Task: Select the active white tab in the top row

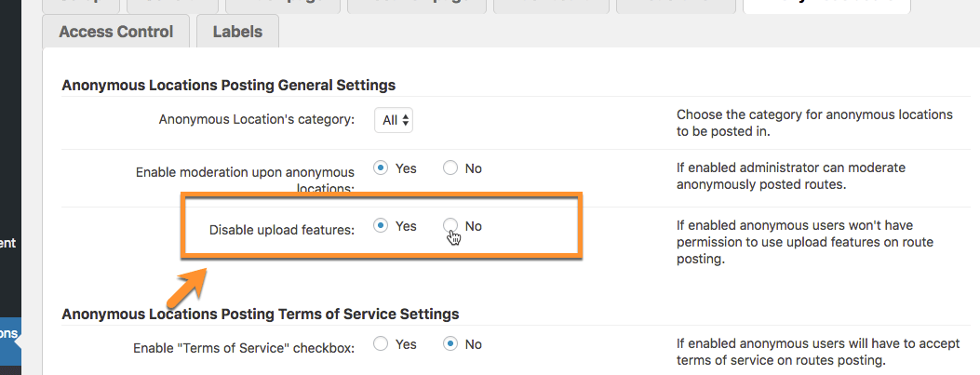Action: pyautogui.click(x=825, y=5)
